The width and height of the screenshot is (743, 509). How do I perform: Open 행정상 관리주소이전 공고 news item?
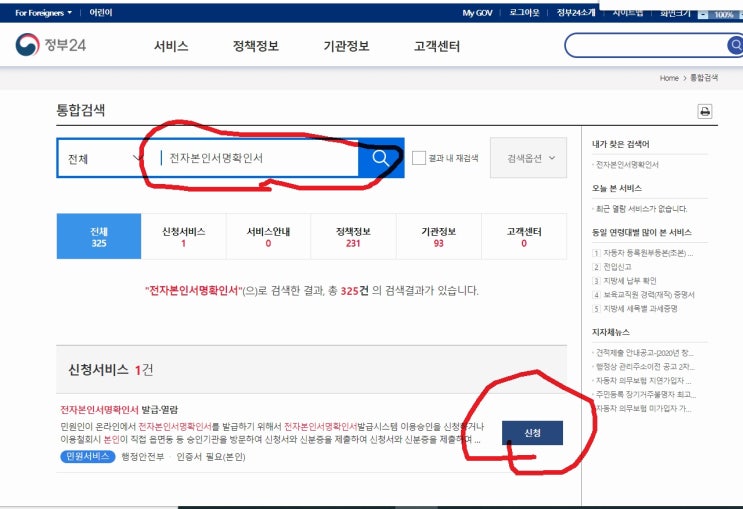click(x=645, y=367)
